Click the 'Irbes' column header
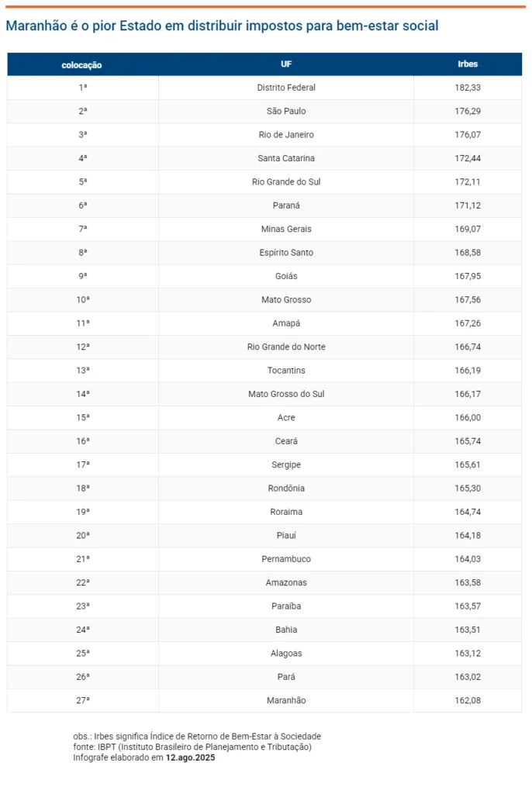The image size is (532, 794). pos(468,64)
